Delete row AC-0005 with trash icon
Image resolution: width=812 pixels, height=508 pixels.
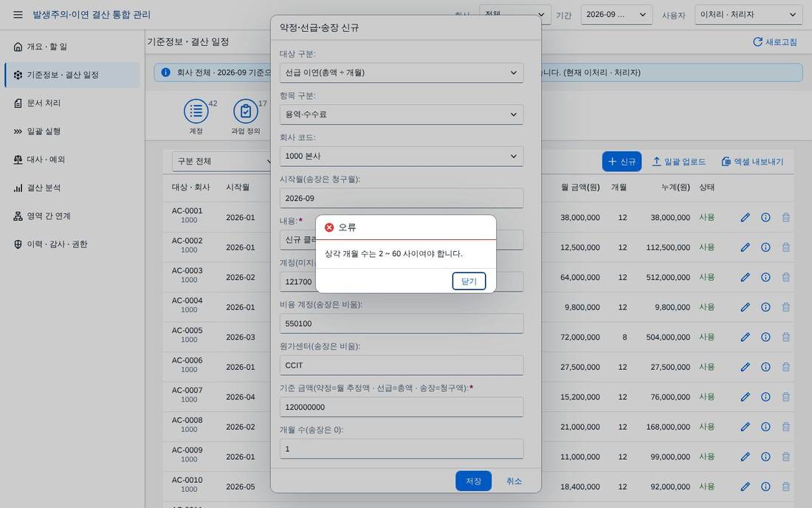785,337
